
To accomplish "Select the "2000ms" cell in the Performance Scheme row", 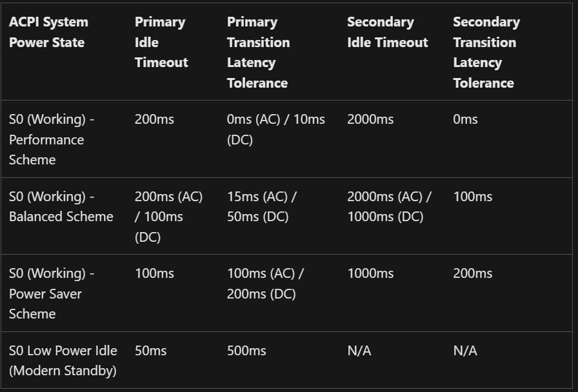I will [370, 119].
